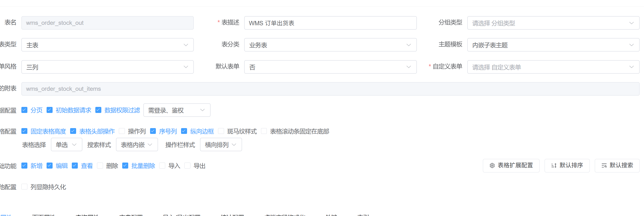Tick the 列显隐持久化 checkbox

pyautogui.click(x=24, y=187)
